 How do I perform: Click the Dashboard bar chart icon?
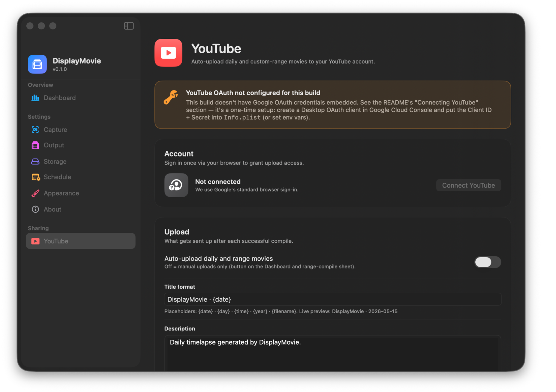[x=35, y=98]
